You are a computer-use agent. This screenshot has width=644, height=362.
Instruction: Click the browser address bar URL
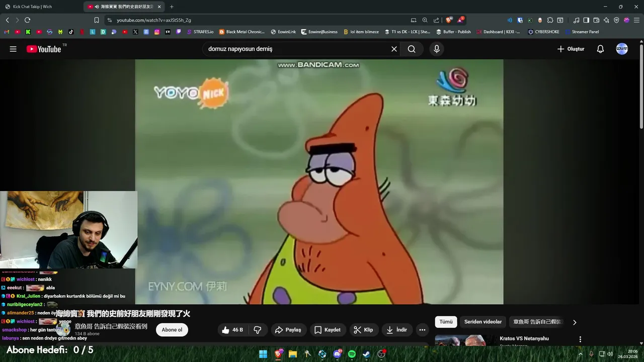(154, 20)
